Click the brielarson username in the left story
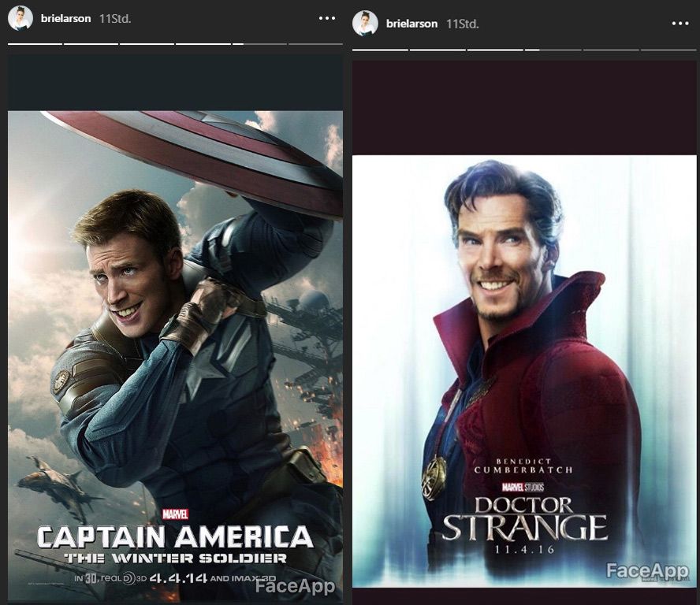Viewport: 700px width, 605px height. pos(65,19)
